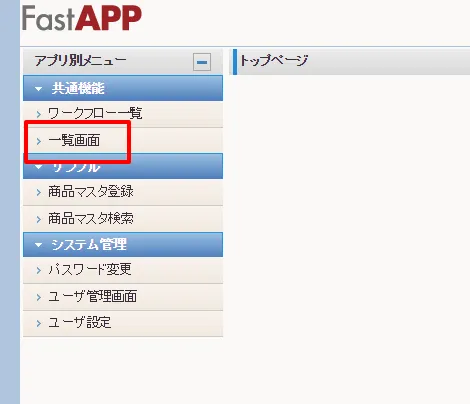Collapse the アプリ別メニュー panel with the minus button
470x404 pixels.
(202, 62)
